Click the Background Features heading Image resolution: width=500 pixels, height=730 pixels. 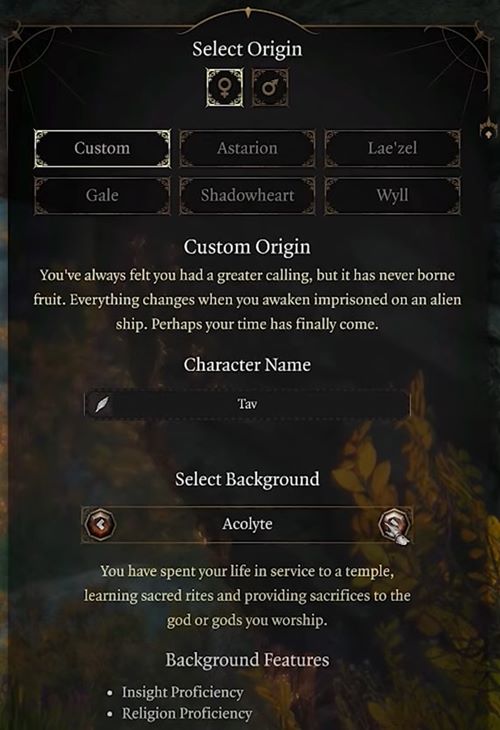[x=247, y=660]
